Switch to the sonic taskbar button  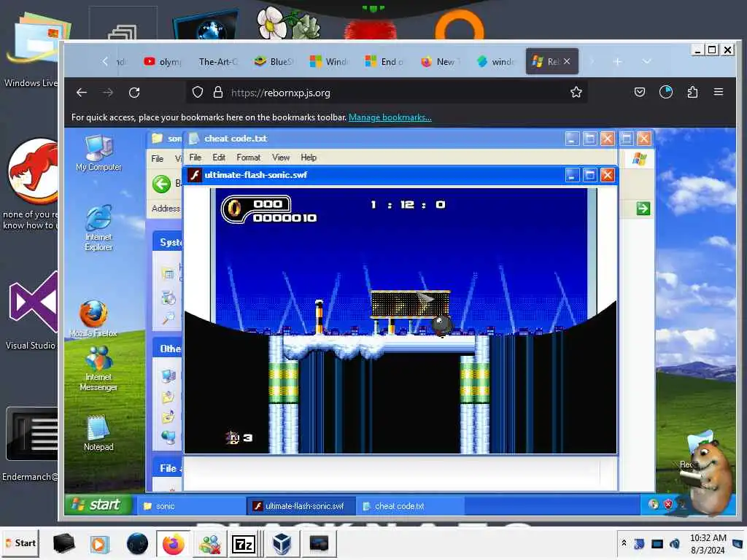[x=190, y=506]
